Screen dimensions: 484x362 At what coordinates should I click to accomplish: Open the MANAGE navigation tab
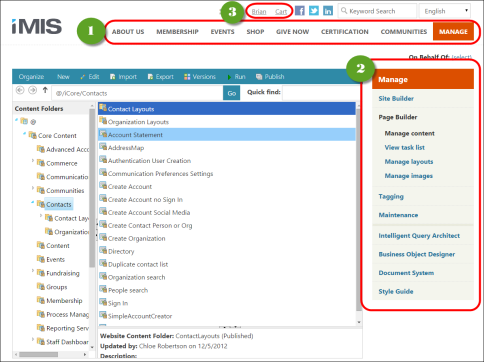tap(453, 32)
